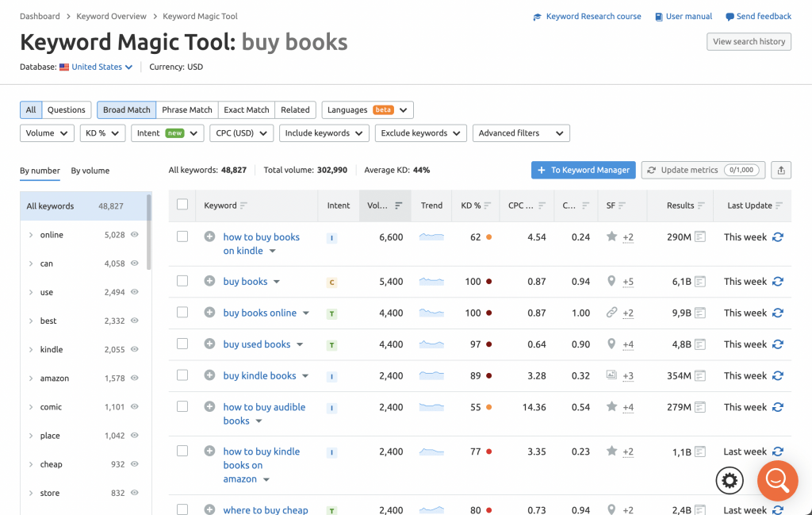Open the orange search chat bubble
812x515 pixels.
pyautogui.click(x=776, y=480)
